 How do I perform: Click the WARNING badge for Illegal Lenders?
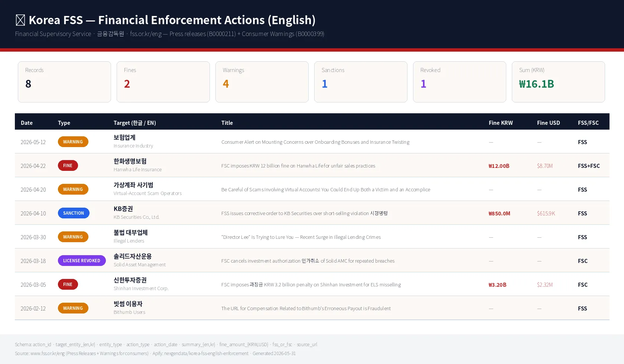[73, 237]
